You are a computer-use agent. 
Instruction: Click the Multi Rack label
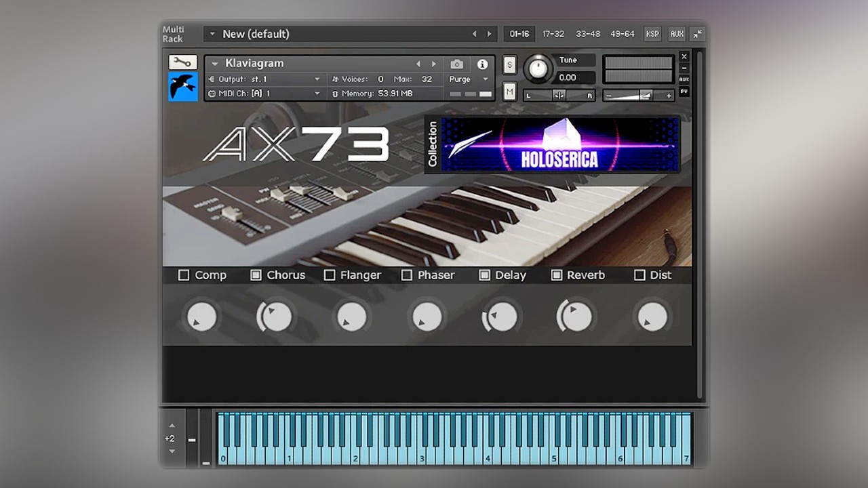click(173, 34)
